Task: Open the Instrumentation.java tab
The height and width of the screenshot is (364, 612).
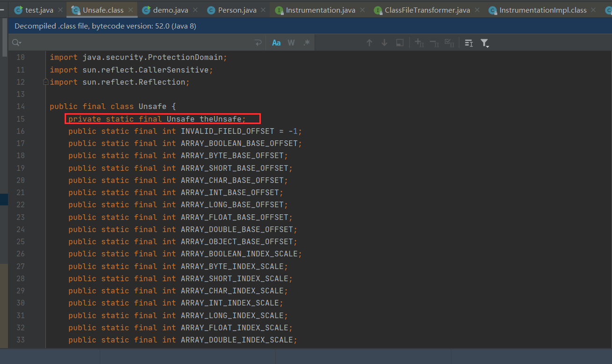Action: (x=320, y=10)
